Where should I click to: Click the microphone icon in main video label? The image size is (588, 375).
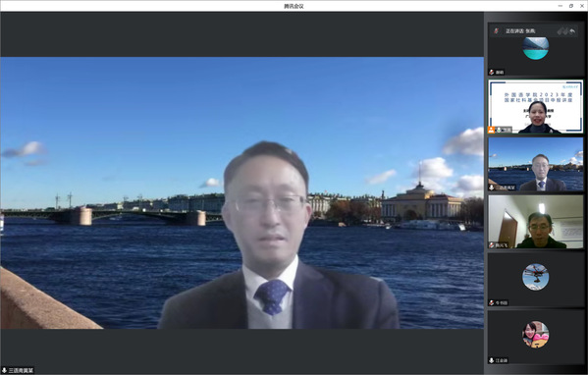pyautogui.click(x=5, y=370)
